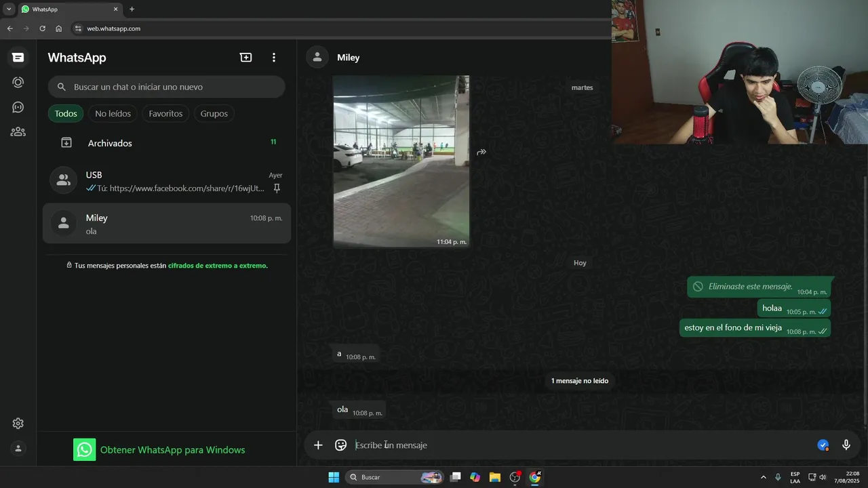Click the 1 mensaje no leído banner
Image resolution: width=868 pixels, height=488 pixels.
(580, 381)
